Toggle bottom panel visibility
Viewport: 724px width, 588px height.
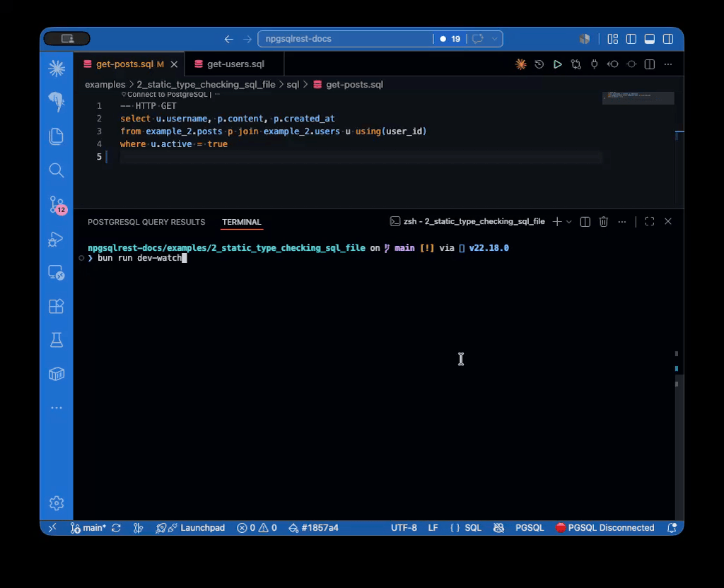tap(650, 40)
